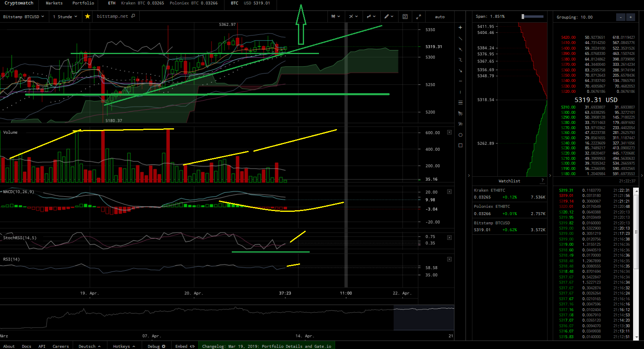This screenshot has width=644, height=349.
Task: Open the Markets tab
Action: click(54, 3)
